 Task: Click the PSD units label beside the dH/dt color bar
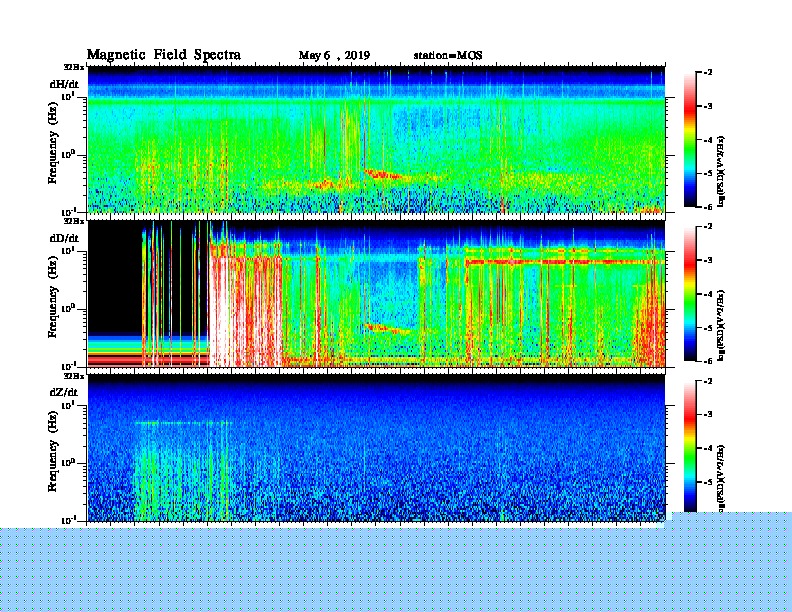tap(721, 171)
